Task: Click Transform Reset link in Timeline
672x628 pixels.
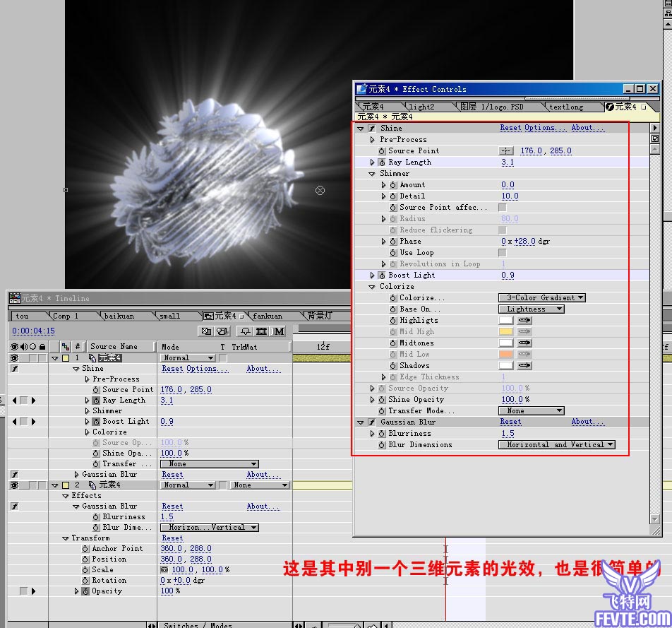Action: point(172,538)
